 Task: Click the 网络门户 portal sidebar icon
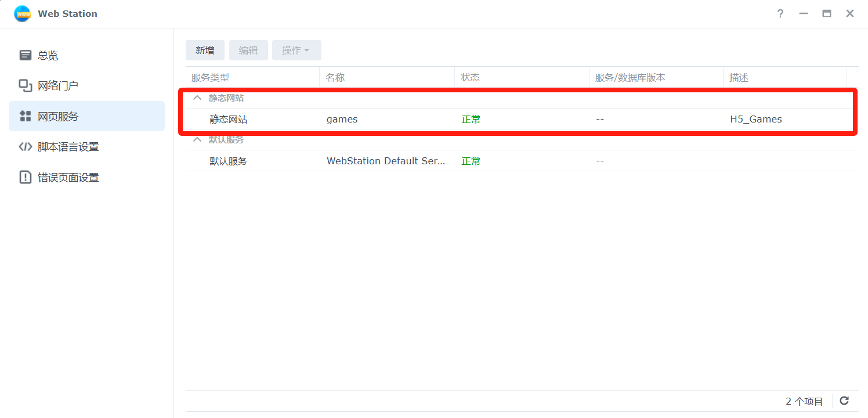26,86
